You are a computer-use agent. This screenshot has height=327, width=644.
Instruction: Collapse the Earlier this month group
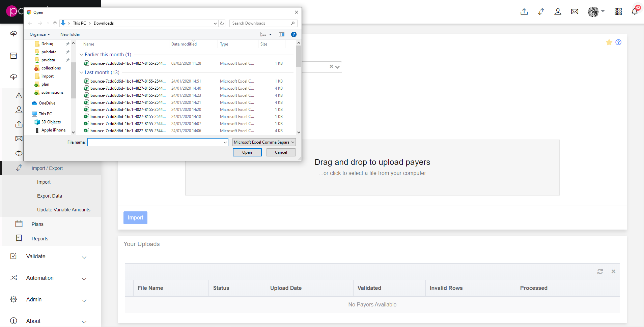pyautogui.click(x=81, y=55)
